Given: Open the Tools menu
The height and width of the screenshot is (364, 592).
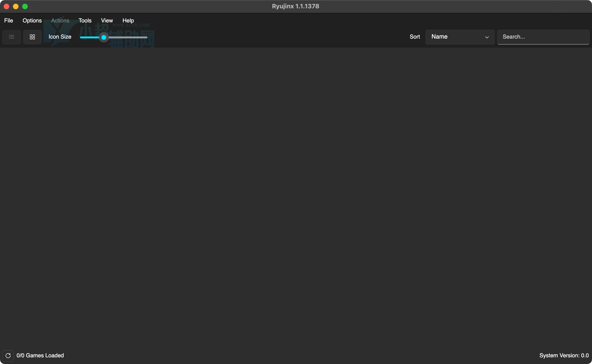Looking at the screenshot, I should click(x=85, y=20).
